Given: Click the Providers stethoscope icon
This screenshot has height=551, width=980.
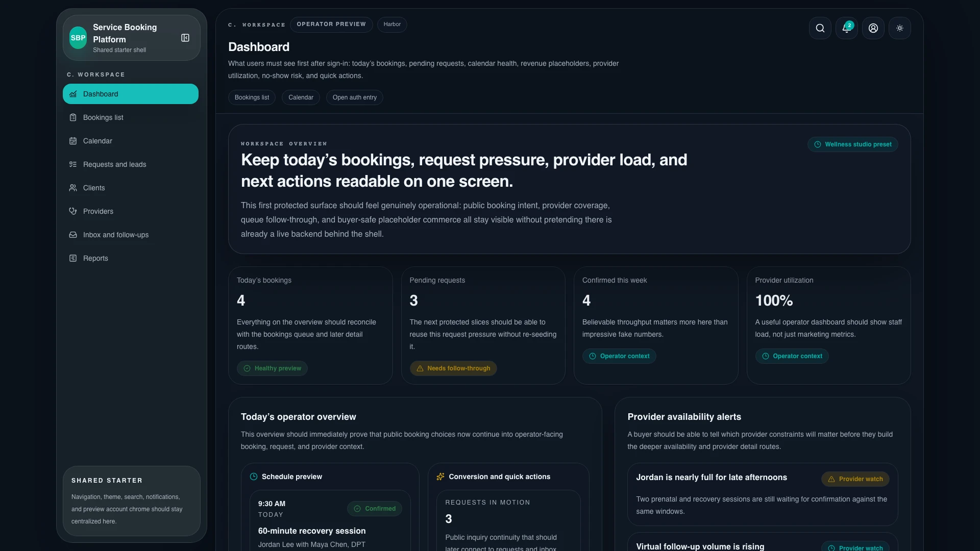Looking at the screenshot, I should (73, 211).
